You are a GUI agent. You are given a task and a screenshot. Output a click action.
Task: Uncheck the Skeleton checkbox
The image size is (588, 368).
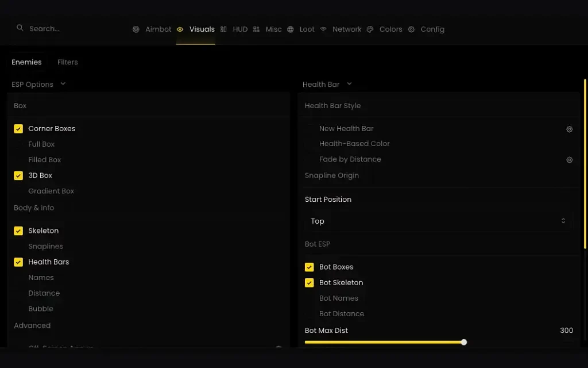[x=18, y=231]
